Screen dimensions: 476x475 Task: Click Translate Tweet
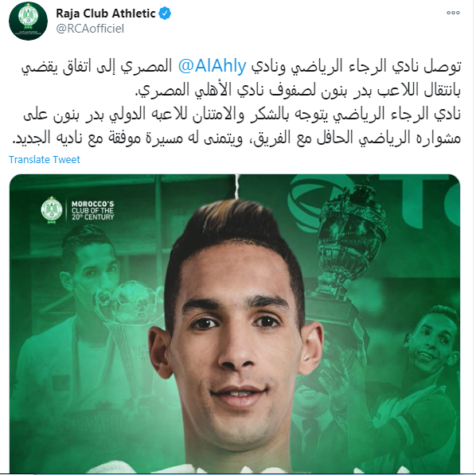pos(45,159)
